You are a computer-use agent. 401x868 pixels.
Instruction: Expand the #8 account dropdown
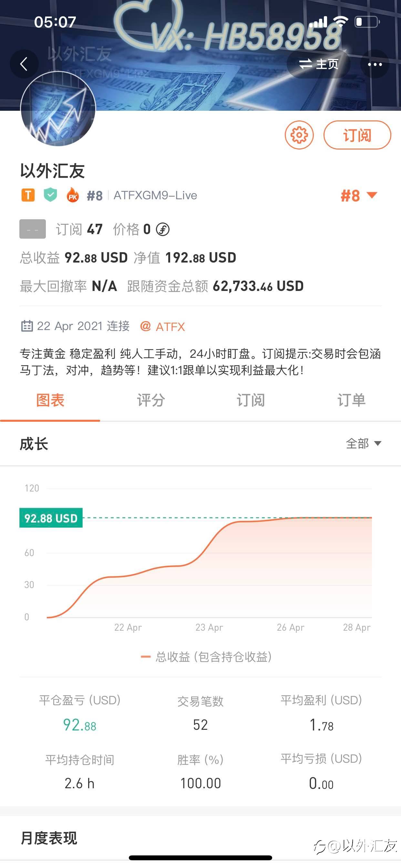(358, 195)
